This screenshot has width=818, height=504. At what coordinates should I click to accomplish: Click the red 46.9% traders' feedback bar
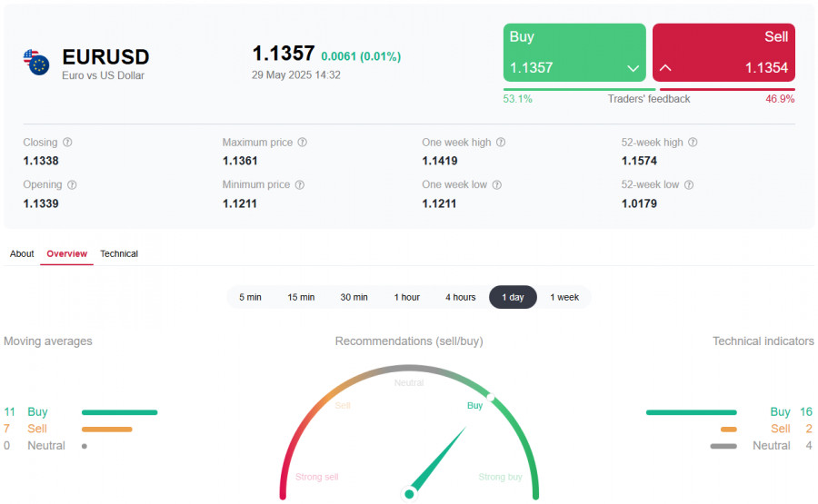coord(727,90)
